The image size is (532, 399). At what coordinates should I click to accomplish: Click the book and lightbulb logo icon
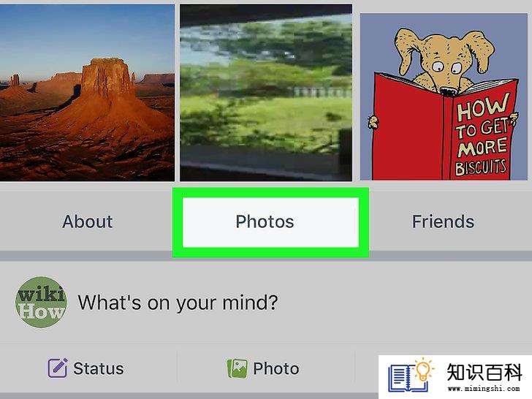411,375
